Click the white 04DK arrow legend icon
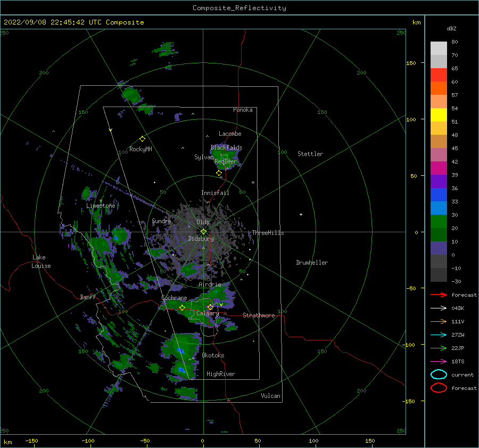The width and height of the screenshot is (479, 448). tap(439, 308)
